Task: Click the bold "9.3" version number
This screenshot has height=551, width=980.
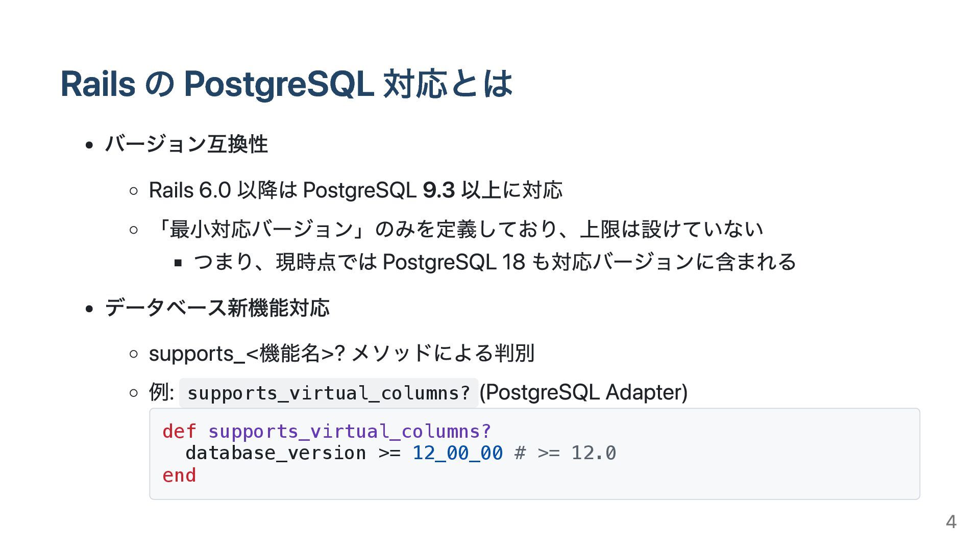Action: tap(438, 190)
